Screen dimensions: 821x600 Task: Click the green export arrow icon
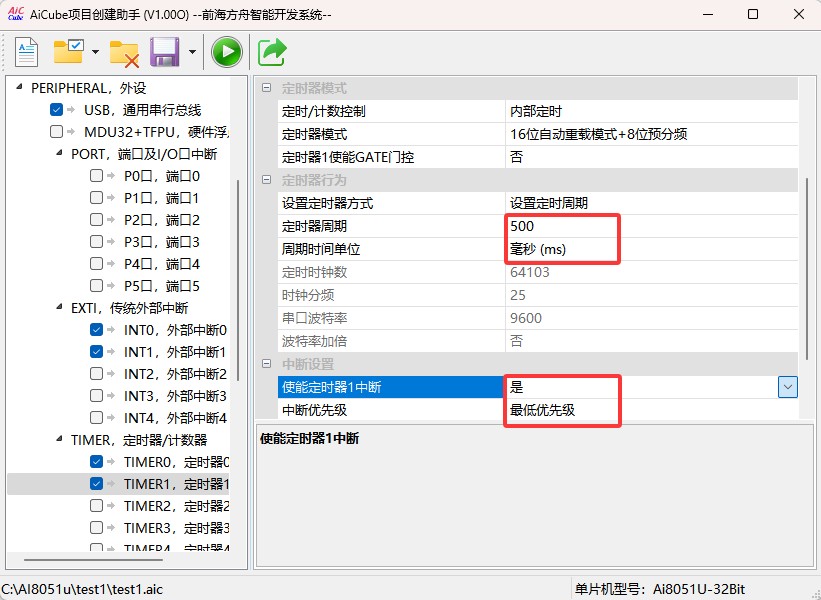[272, 52]
